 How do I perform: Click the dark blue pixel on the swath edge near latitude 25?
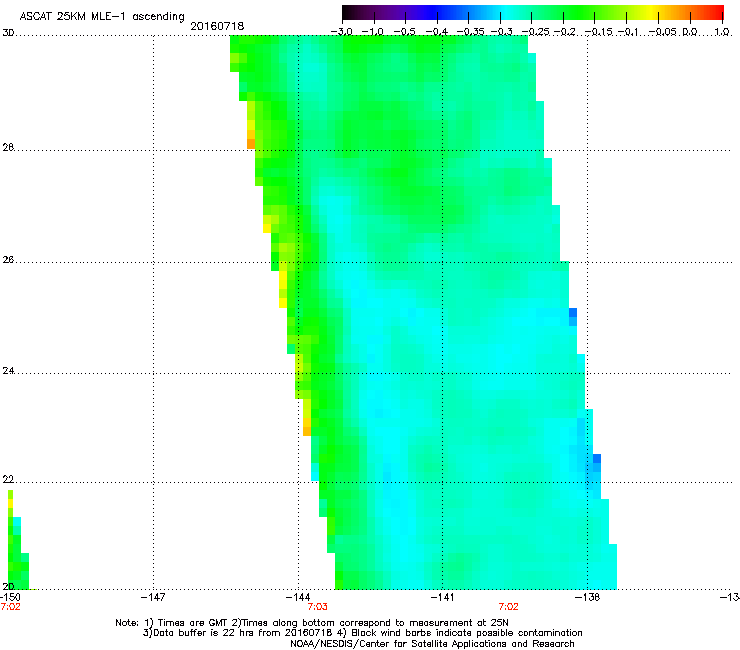coord(573,312)
